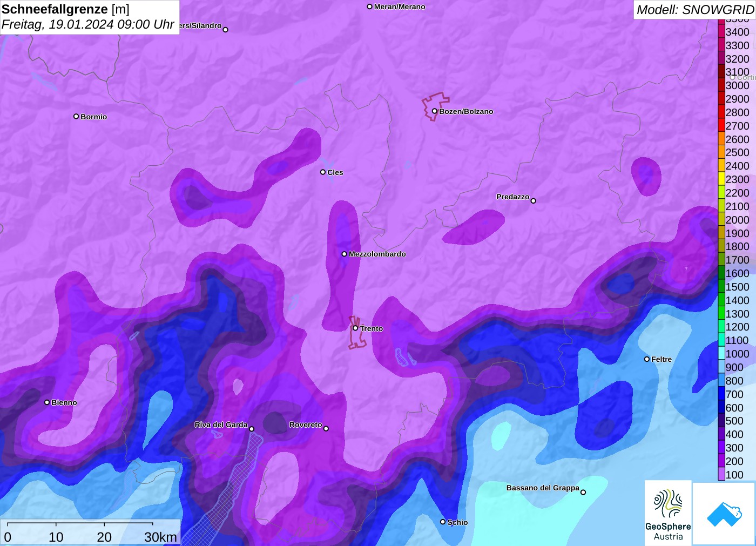
Task: Click the 1700 legend value
Action: click(737, 260)
